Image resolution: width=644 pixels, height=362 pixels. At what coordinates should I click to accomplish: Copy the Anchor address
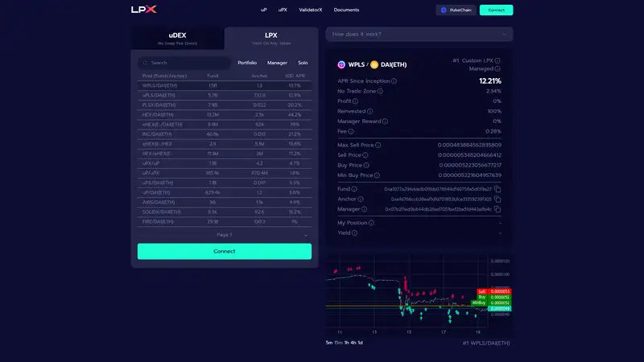(497, 199)
